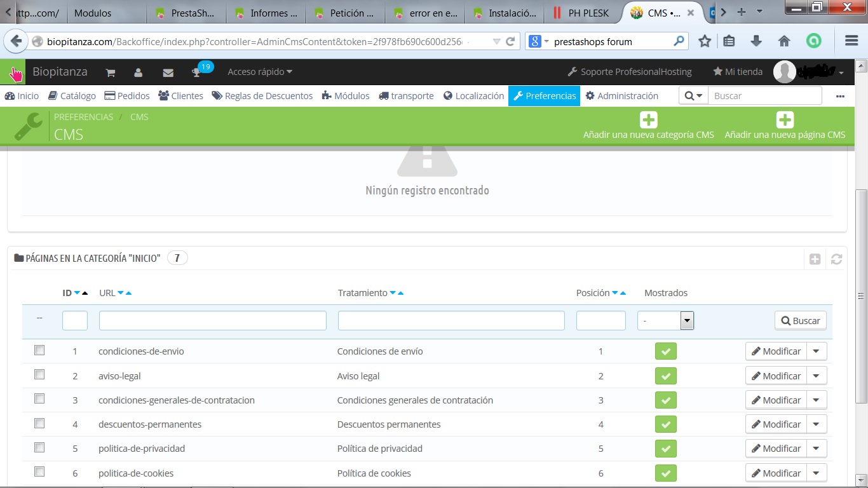This screenshot has width=868, height=488.
Task: Open the Catálogo menu
Action: click(72, 96)
